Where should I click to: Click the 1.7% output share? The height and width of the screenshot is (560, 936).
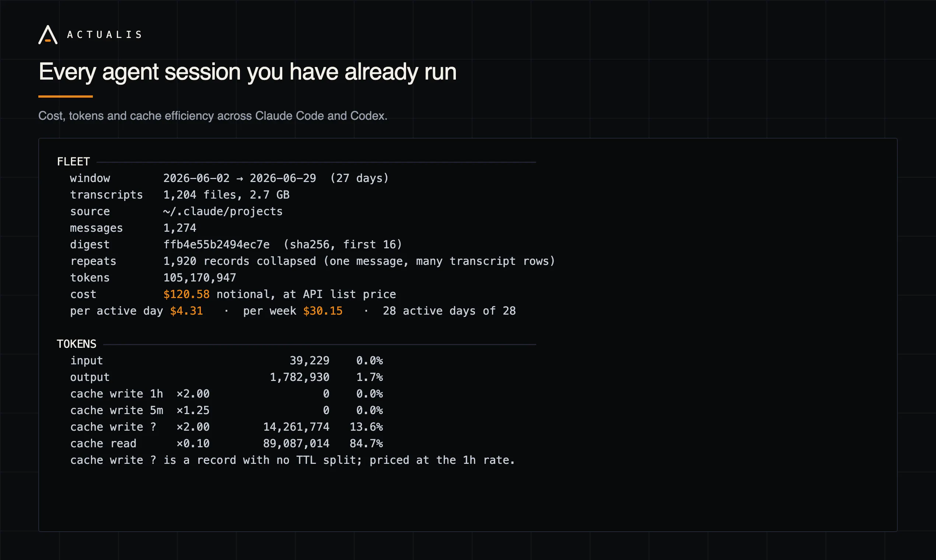point(370,377)
